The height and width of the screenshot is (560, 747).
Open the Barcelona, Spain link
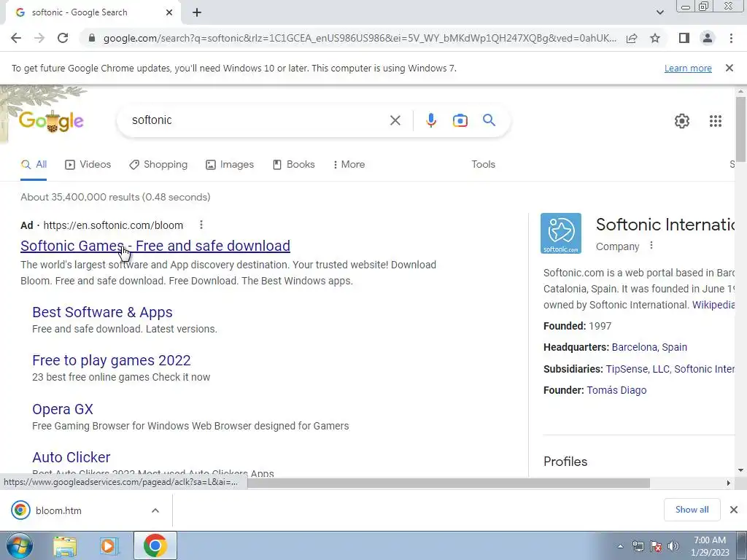coord(649,347)
